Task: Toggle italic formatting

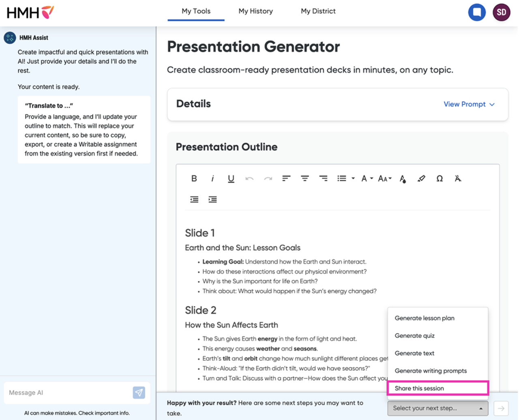Action: tap(212, 179)
